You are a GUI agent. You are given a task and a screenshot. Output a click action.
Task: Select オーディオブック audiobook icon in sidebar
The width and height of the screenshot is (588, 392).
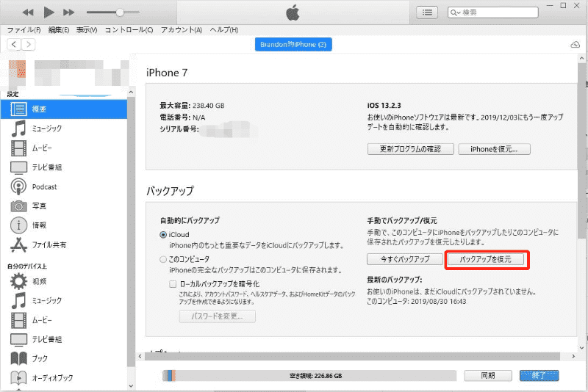pos(19,378)
